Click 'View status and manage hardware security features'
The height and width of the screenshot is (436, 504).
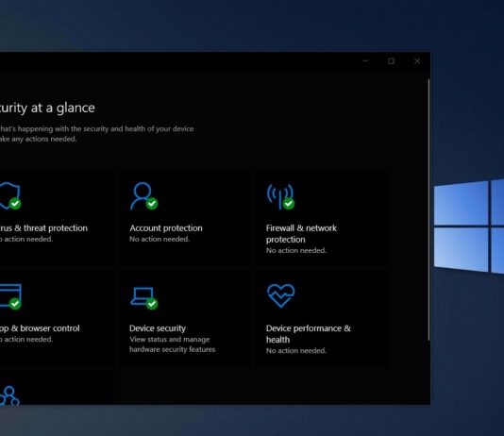click(x=173, y=344)
